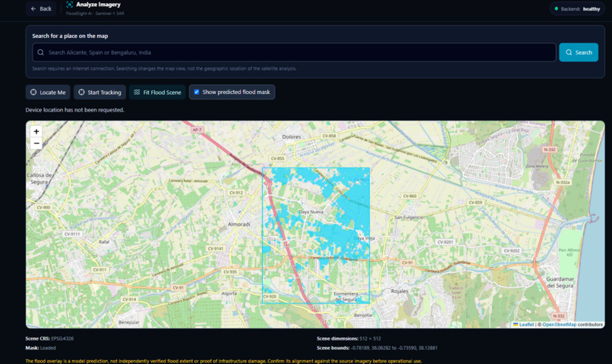
Task: Click 'Device location has not been requested' text
Action: click(75, 110)
